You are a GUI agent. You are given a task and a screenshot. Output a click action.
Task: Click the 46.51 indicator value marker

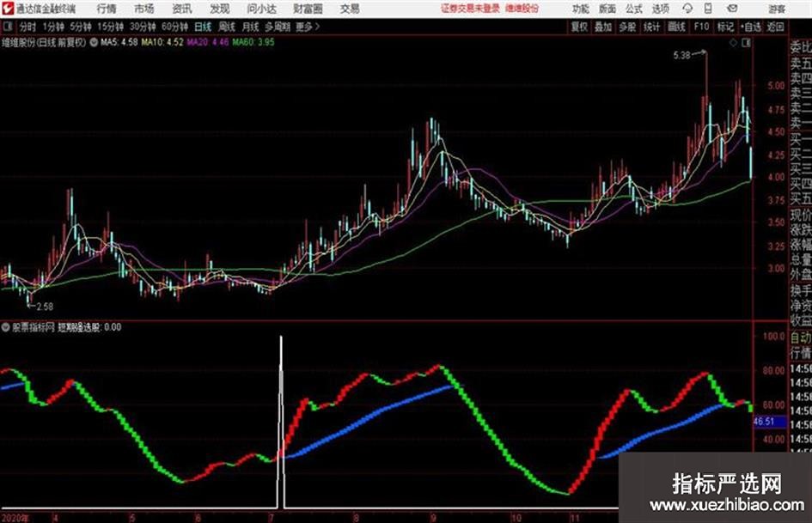pos(770,422)
